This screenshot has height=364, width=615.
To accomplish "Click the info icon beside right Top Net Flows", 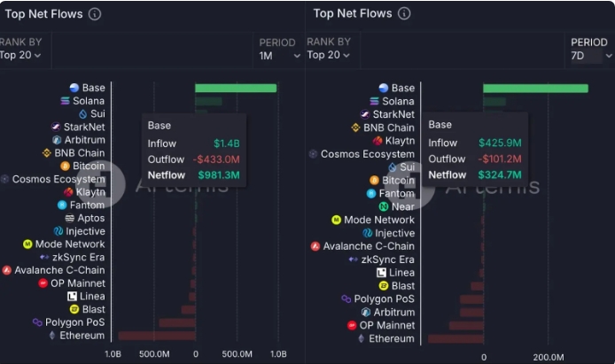I will click(404, 13).
